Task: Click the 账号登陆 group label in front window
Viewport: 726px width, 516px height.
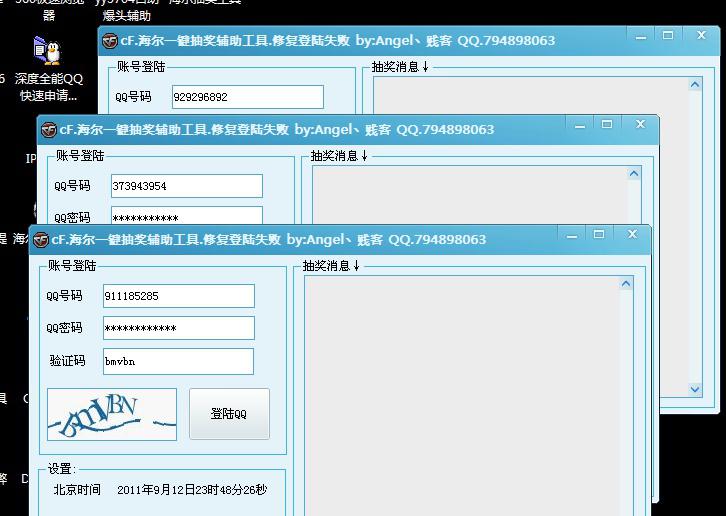Action: coord(72,266)
